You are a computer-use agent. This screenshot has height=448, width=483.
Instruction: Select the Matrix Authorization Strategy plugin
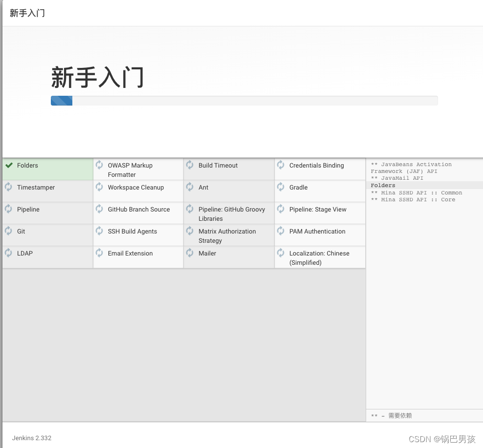pyautogui.click(x=228, y=235)
